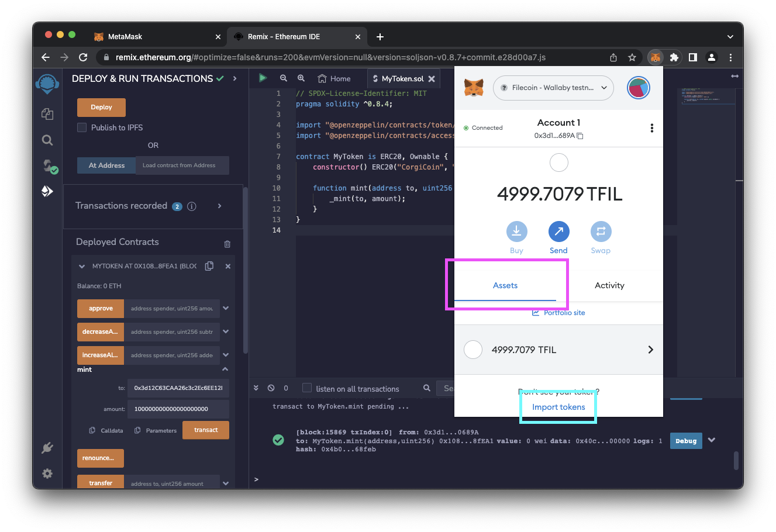Expand approve function parameters chevron
The height and width of the screenshot is (532, 776).
(x=226, y=308)
